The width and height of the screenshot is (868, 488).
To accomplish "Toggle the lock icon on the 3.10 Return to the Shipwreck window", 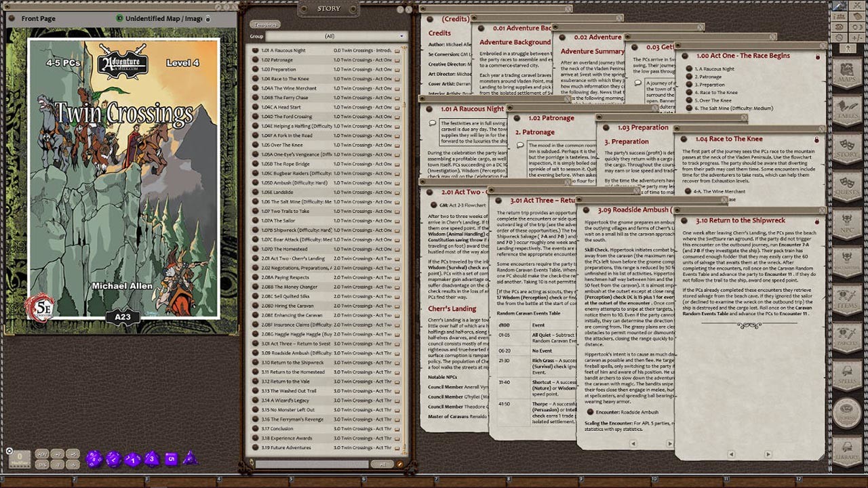I will click(x=816, y=221).
